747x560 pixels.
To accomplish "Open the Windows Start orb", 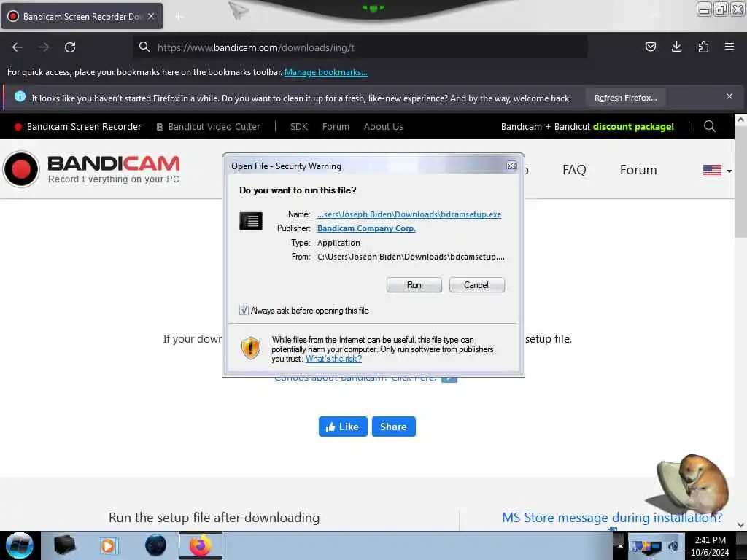I will (x=20, y=545).
